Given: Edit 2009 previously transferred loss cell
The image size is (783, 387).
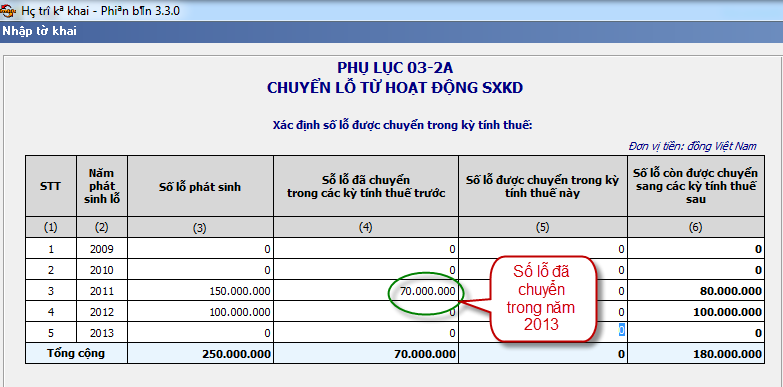Looking at the screenshot, I should 366,249.
